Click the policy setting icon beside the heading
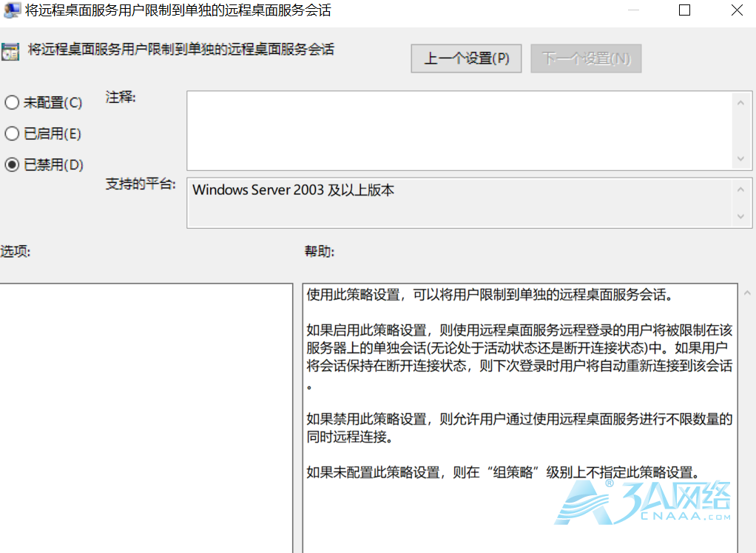 [x=10, y=51]
